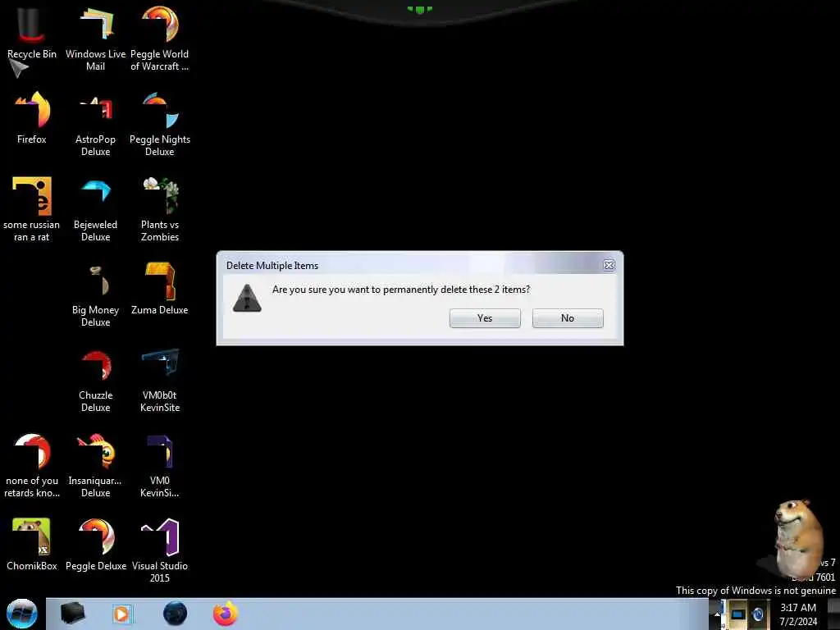Image resolution: width=840 pixels, height=630 pixels.
Task: Click the round blue tray icon
Action: coord(757,614)
